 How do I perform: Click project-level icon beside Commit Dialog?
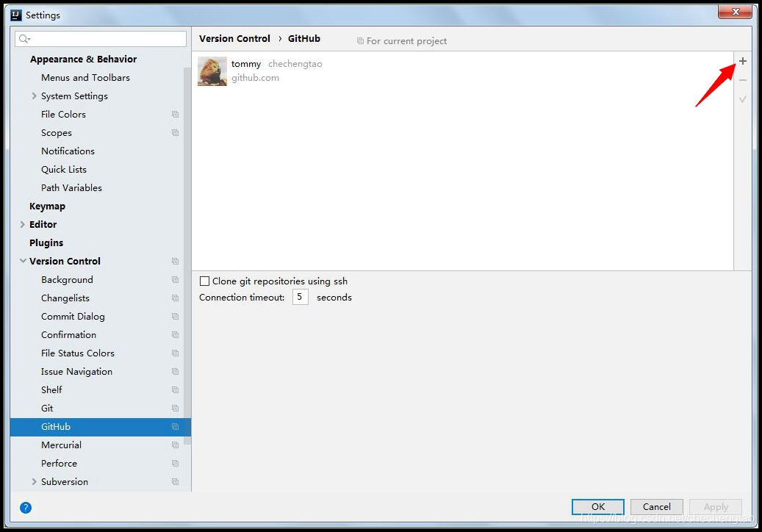[175, 317]
